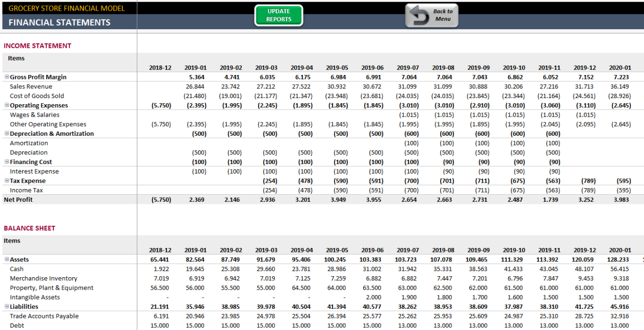Click the BALANCE SHEET section heading
Screen dimensions: 644x330
(x=29, y=228)
